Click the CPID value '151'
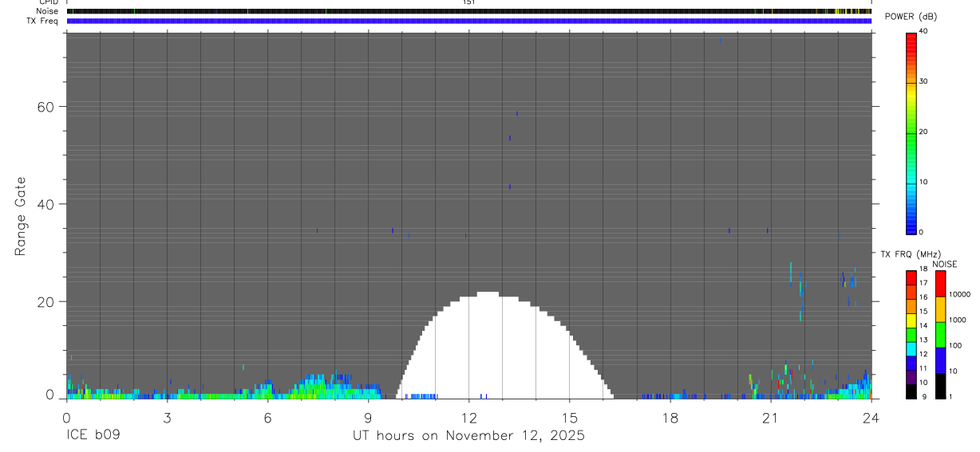Screen dimensions: 980x452 469,2
